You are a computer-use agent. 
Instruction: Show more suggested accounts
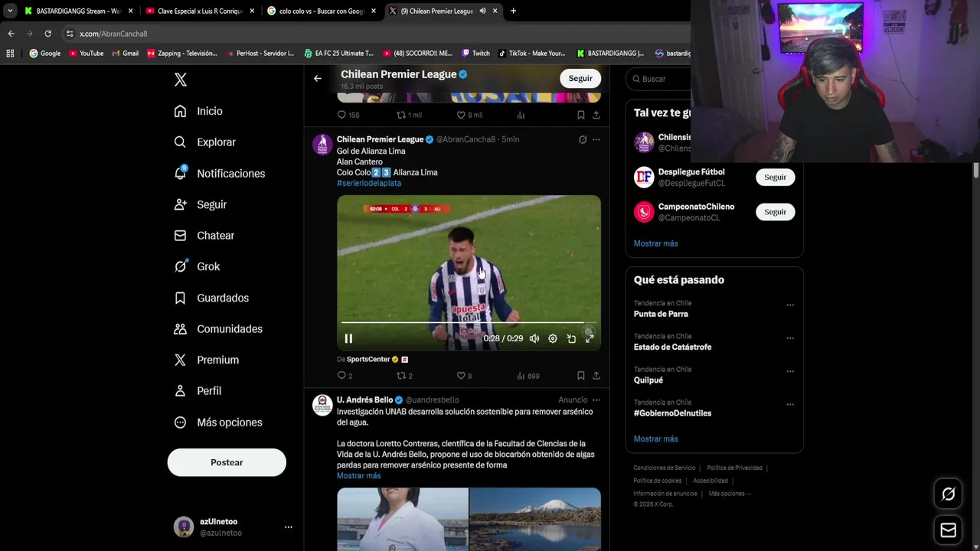click(x=655, y=243)
